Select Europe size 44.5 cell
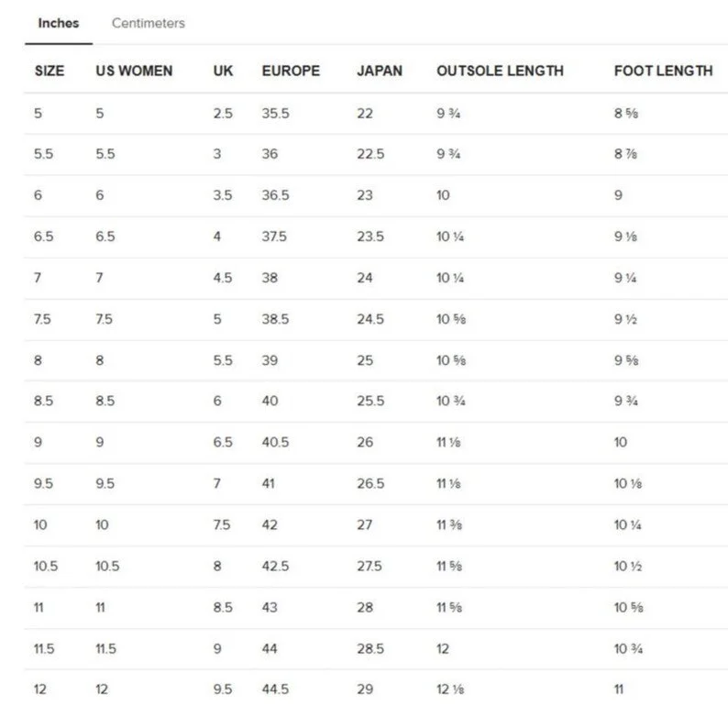 coord(275,689)
